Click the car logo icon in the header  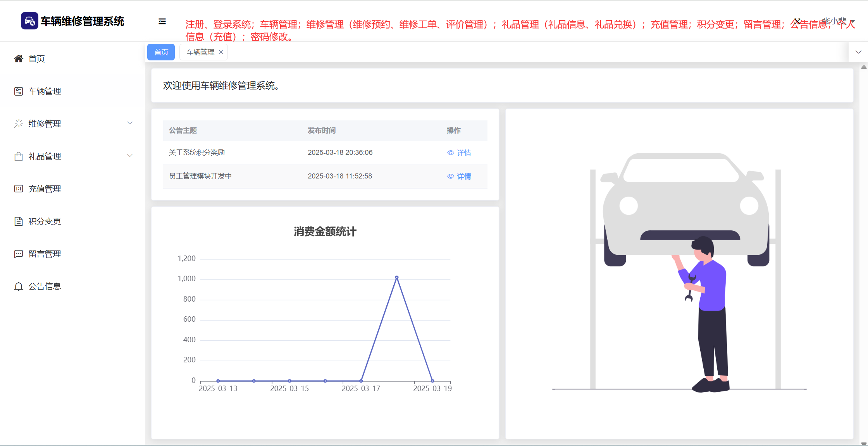pos(29,21)
